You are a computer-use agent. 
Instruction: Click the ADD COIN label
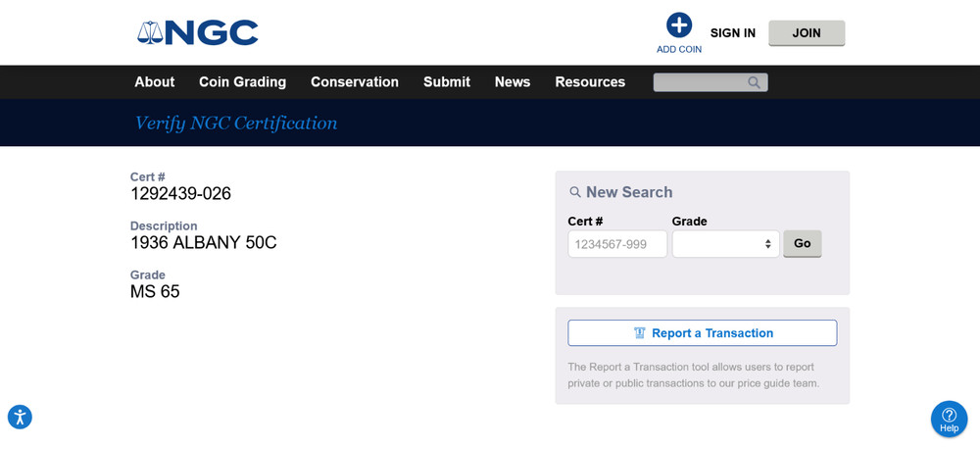679,49
